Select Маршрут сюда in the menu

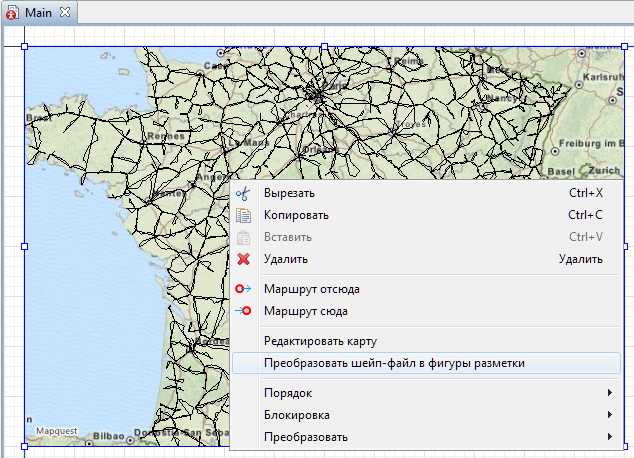click(426, 311)
